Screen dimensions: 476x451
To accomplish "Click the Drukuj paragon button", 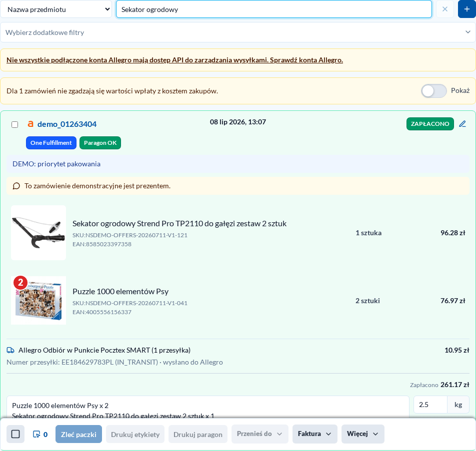I will coord(198,435).
